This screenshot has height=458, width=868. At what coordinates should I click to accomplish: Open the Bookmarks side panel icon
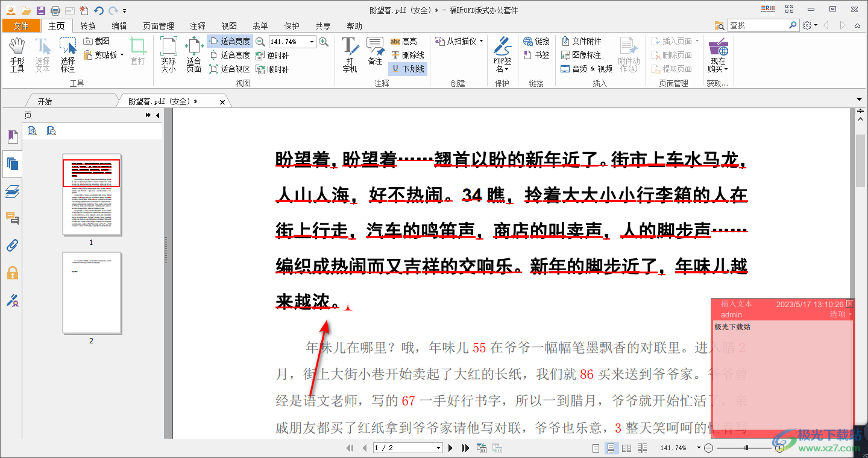(x=13, y=137)
